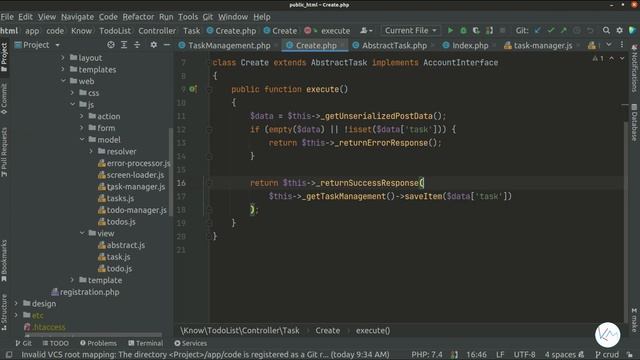
Task: Open IDE settings gear in top toolbar
Action: [x=619, y=31]
